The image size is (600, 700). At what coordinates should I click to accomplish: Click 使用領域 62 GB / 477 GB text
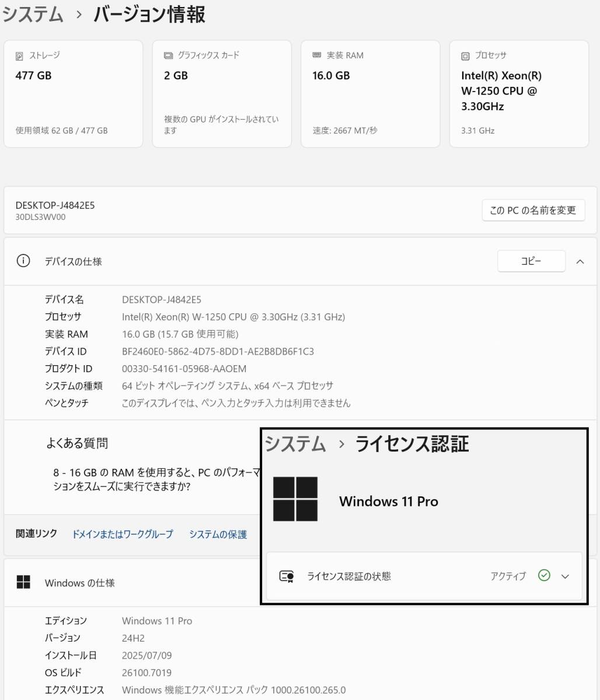61,131
